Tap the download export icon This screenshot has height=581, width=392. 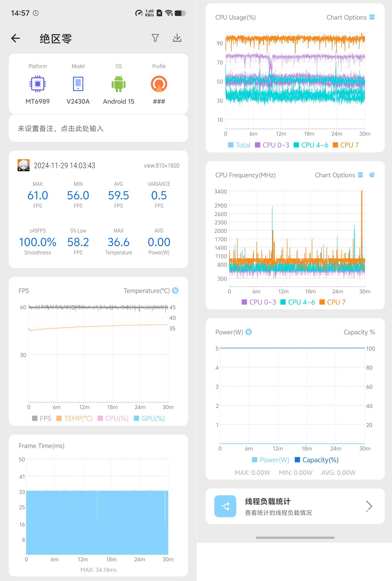click(177, 38)
